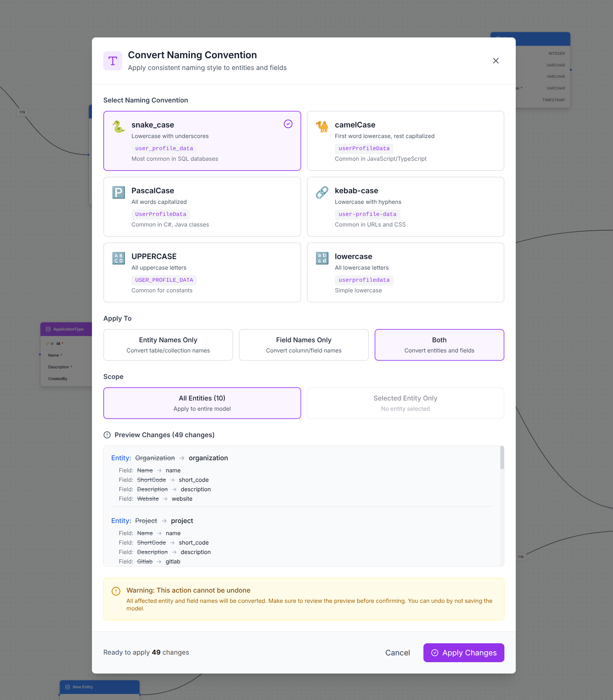Viewport: 613px width, 700px height.
Task: Click the purple T text icon in header
Action: point(113,61)
